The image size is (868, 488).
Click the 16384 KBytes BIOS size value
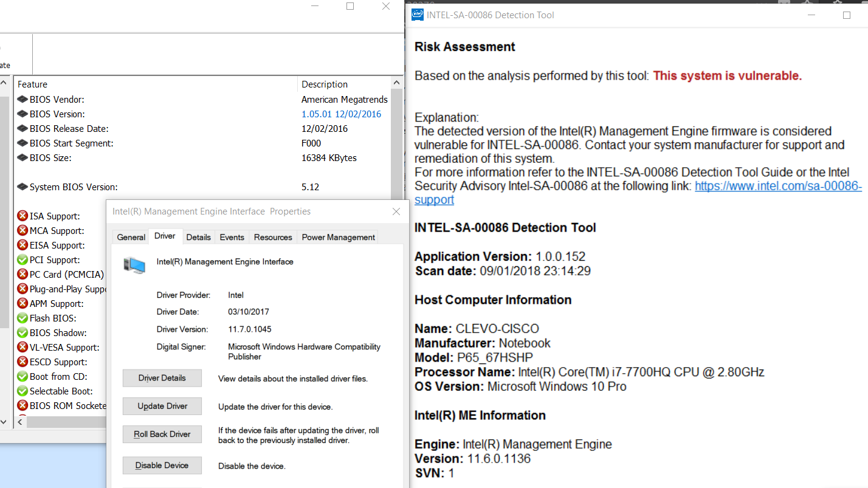tap(329, 158)
